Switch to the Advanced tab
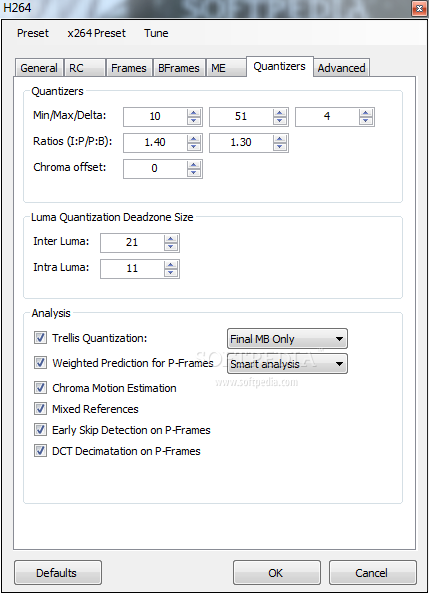The height and width of the screenshot is (594, 429). click(341, 68)
